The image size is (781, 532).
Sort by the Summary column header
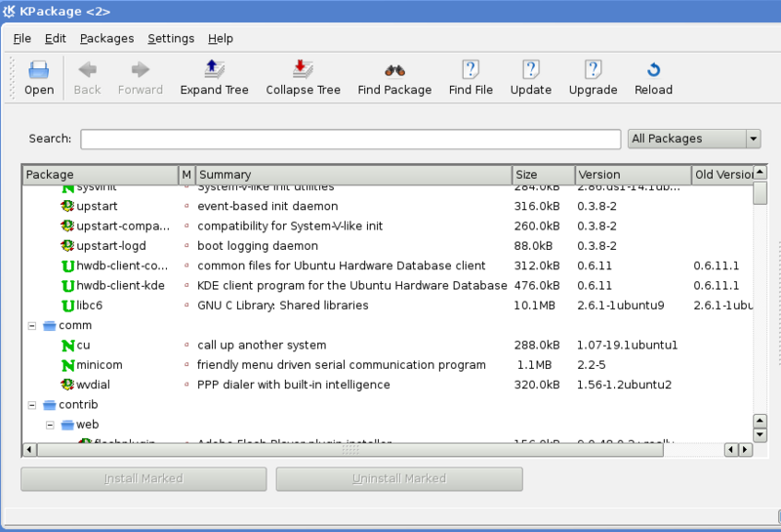(x=353, y=175)
